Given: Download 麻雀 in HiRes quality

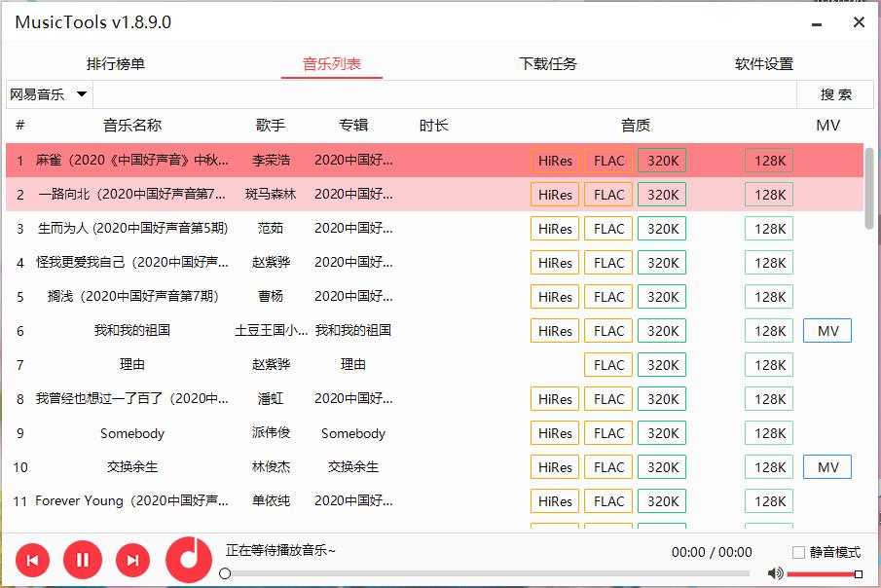Looking at the screenshot, I should (554, 160).
